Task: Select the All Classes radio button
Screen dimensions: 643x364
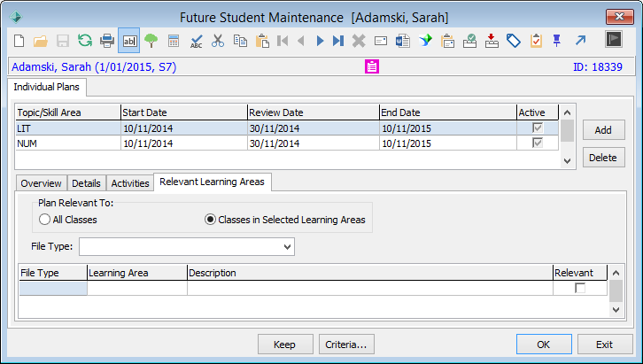Action: pos(44,220)
